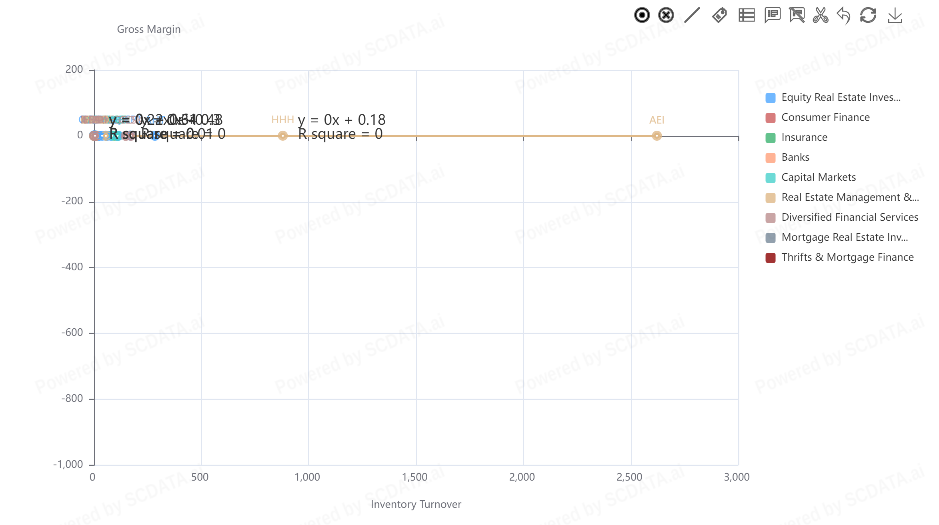
Task: Click the blue Equity Real Estate color swatch
Action: (771, 98)
